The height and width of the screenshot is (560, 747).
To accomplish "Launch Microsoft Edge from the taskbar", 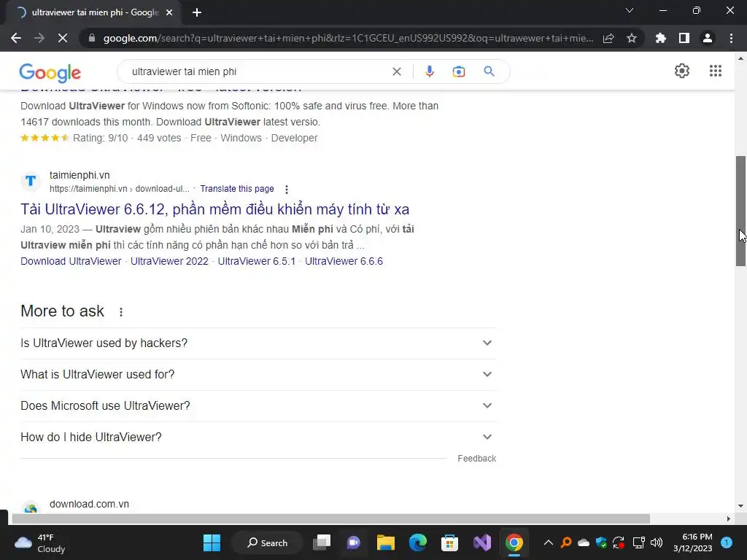I will click(418, 542).
